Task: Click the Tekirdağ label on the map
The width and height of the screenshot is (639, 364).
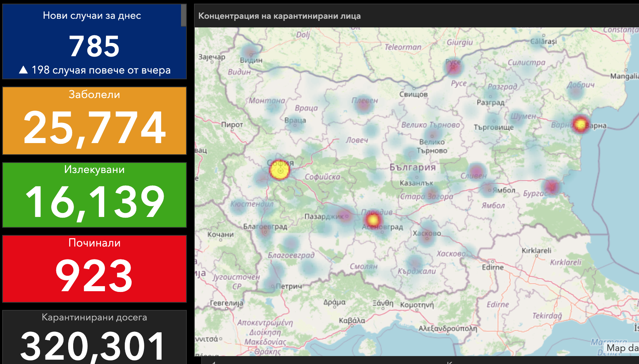Action: pos(547,316)
